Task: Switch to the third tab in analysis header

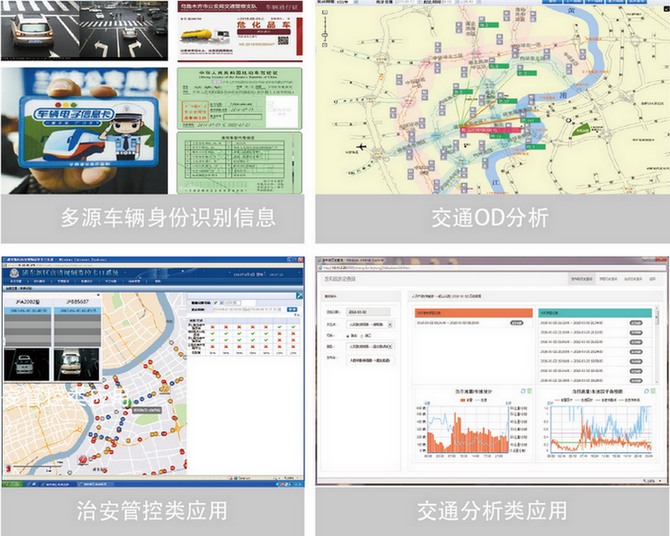Action: point(633,279)
